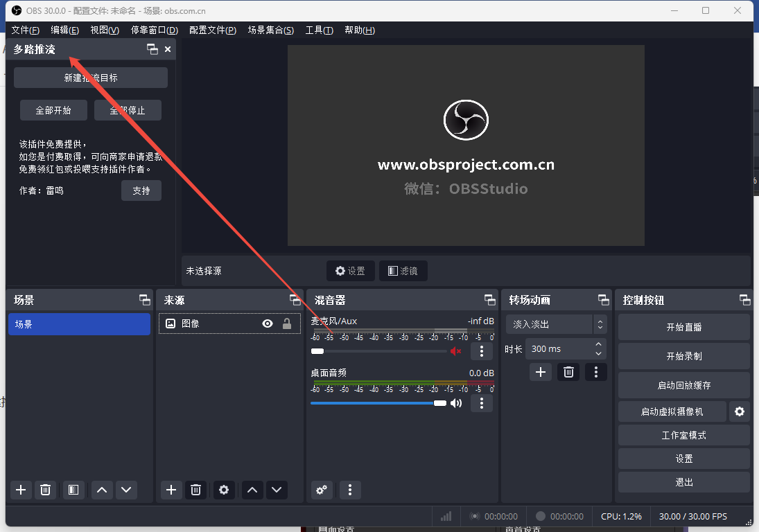Toggle visibility eye of 图像 source

[268, 323]
